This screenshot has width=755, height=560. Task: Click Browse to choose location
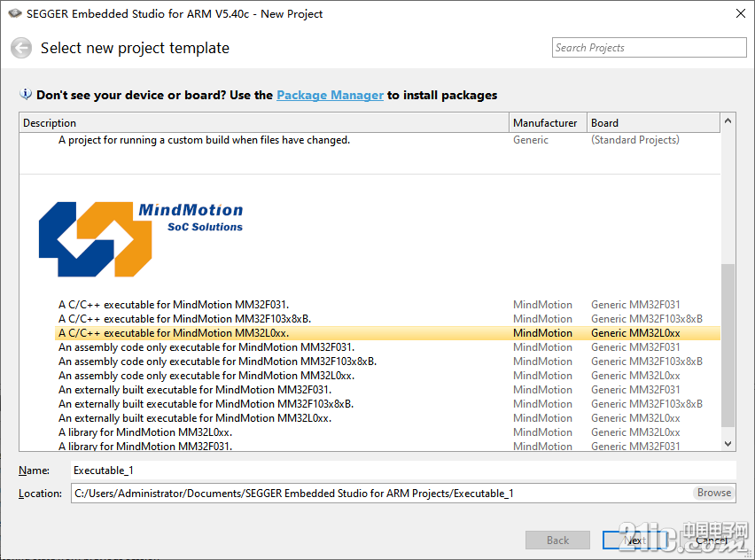point(714,493)
